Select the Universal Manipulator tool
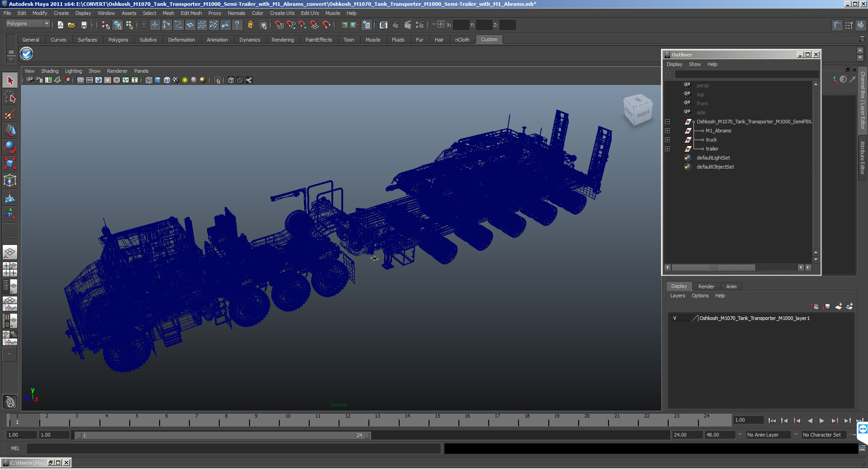Image resolution: width=868 pixels, height=470 pixels. tap(10, 180)
